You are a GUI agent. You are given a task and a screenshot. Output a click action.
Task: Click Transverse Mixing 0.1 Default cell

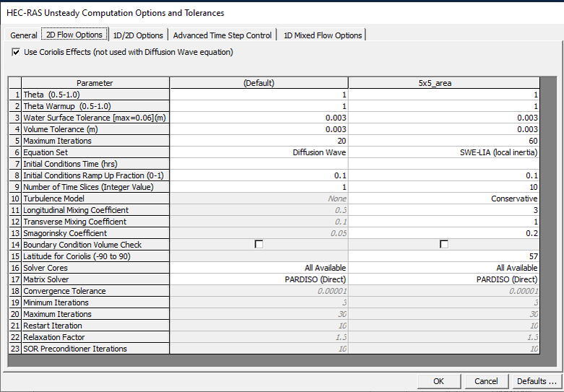pyautogui.click(x=259, y=222)
